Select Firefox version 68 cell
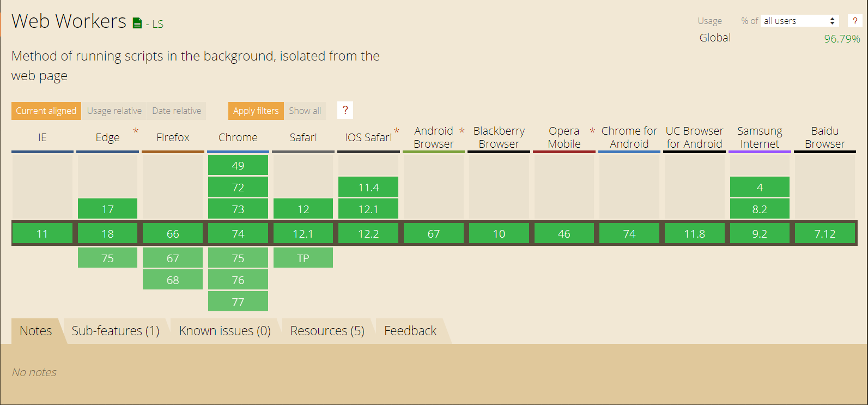Viewport: 868px width, 405px height. click(173, 280)
